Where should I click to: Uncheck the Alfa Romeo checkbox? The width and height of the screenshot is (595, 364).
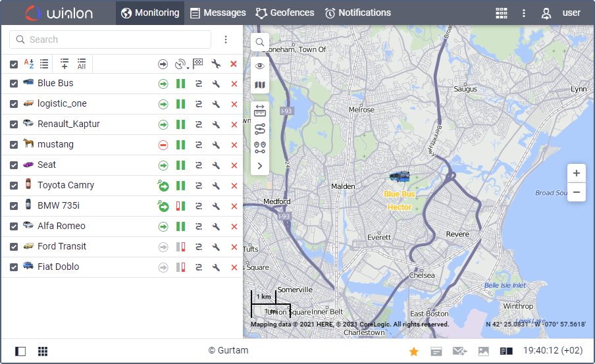coord(14,226)
